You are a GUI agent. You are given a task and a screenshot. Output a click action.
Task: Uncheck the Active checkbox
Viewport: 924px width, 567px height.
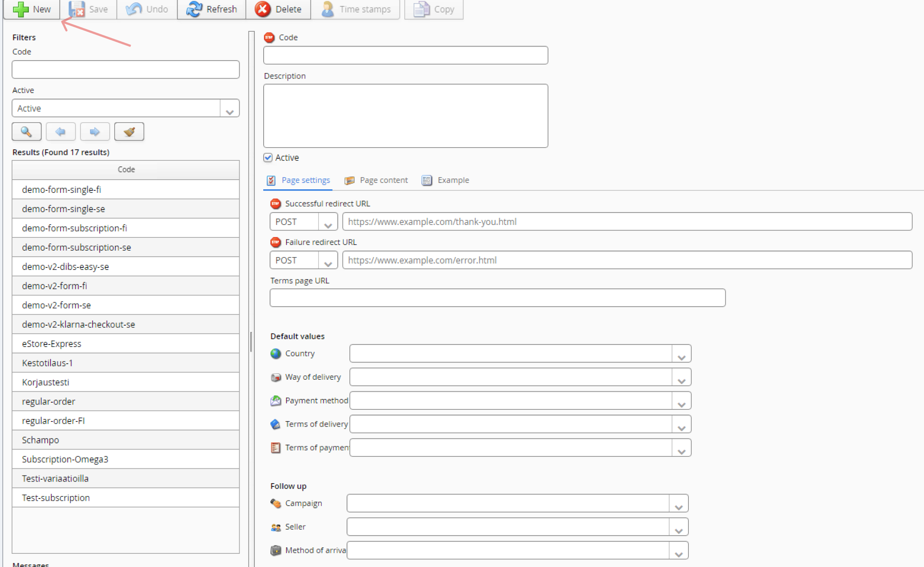click(x=268, y=158)
